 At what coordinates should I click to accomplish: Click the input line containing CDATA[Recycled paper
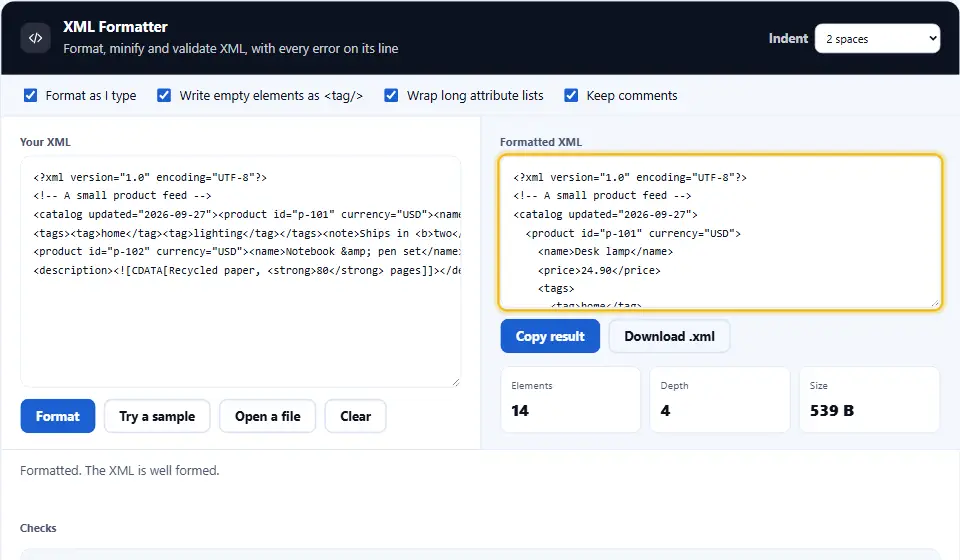(247, 270)
